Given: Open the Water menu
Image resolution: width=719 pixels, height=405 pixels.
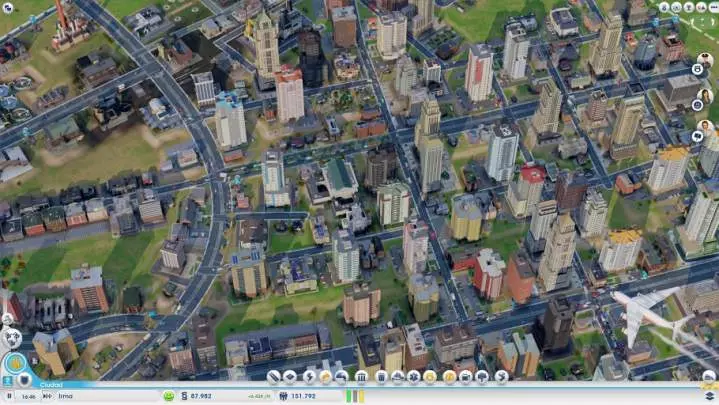Looking at the screenshot, I should click(326, 377).
